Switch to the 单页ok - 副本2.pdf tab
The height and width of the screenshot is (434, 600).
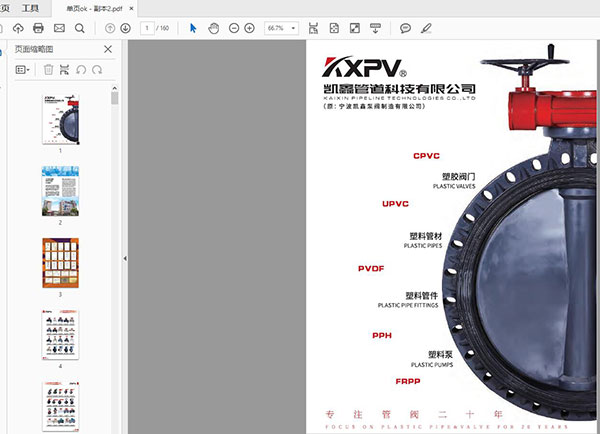click(94, 8)
